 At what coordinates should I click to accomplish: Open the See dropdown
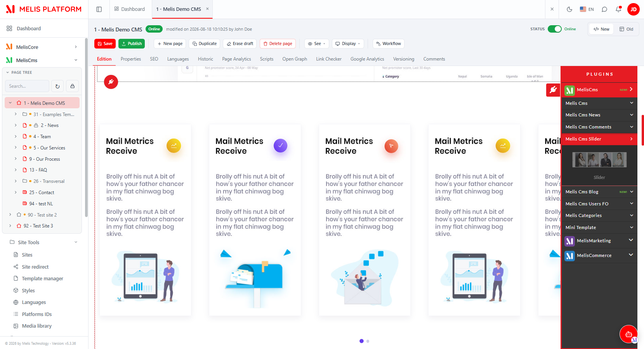coord(317,44)
